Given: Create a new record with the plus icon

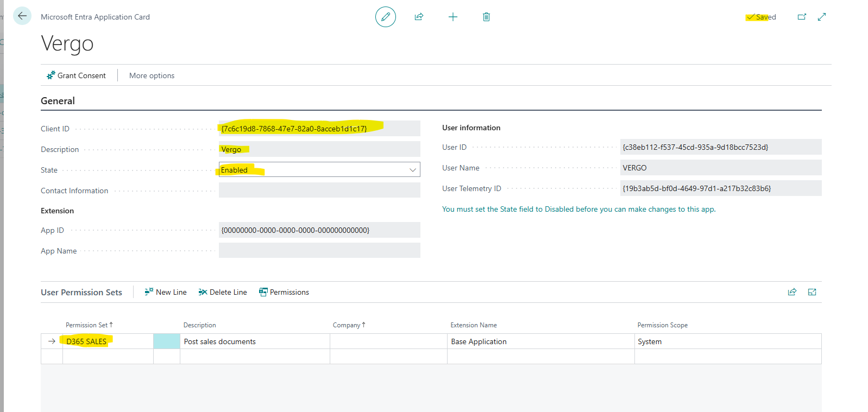Looking at the screenshot, I should pyautogui.click(x=453, y=17).
